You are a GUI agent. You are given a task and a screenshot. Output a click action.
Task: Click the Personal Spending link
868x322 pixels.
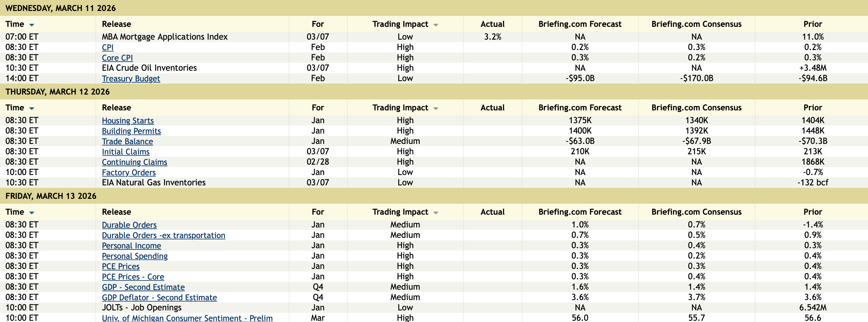(x=135, y=256)
